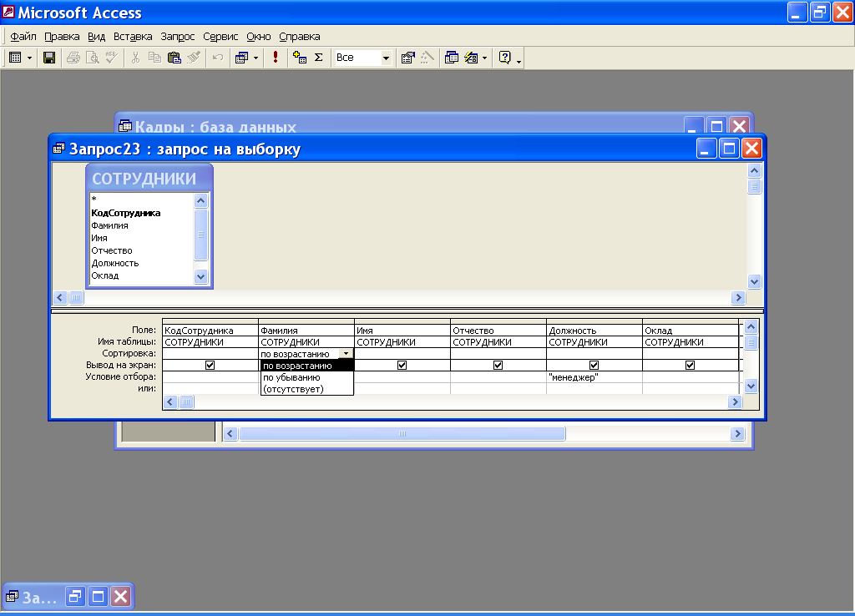Click the New Object toolbar icon
Viewport: 855px width, 616px height.
(x=471, y=58)
